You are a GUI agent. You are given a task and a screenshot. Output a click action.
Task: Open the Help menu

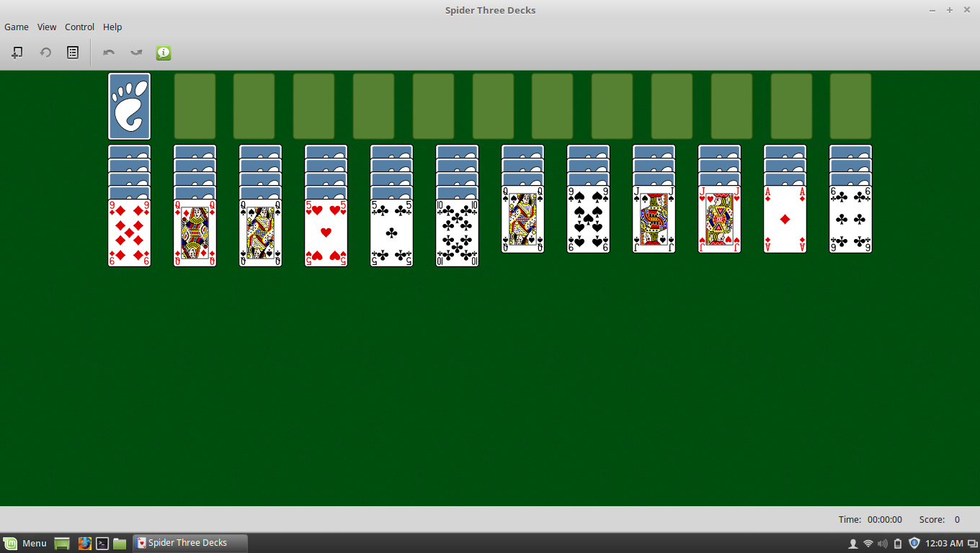(112, 27)
